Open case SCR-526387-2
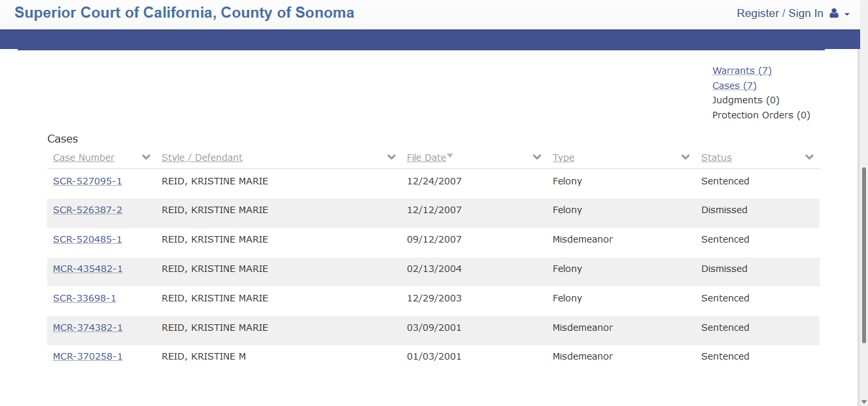868x406 pixels. 87,210
